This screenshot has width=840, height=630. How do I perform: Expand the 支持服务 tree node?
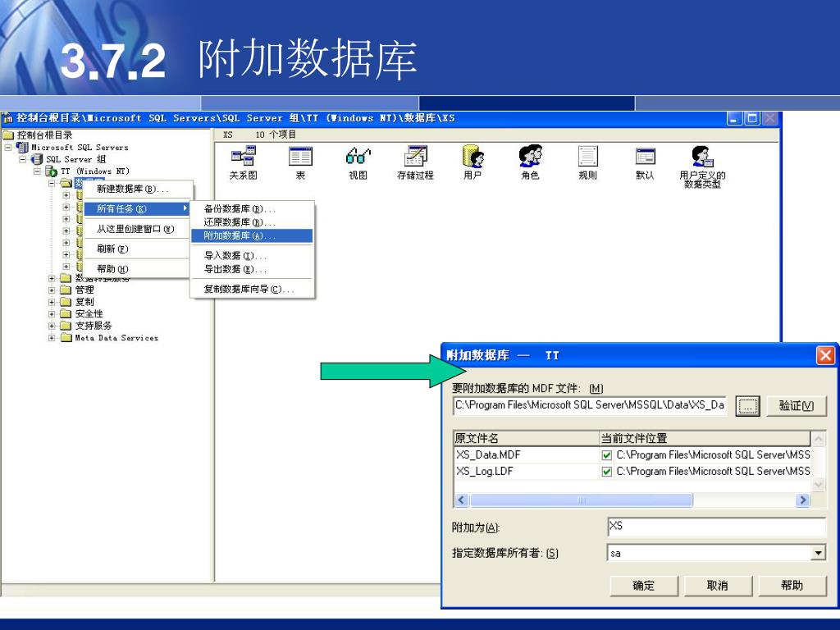pos(52,326)
